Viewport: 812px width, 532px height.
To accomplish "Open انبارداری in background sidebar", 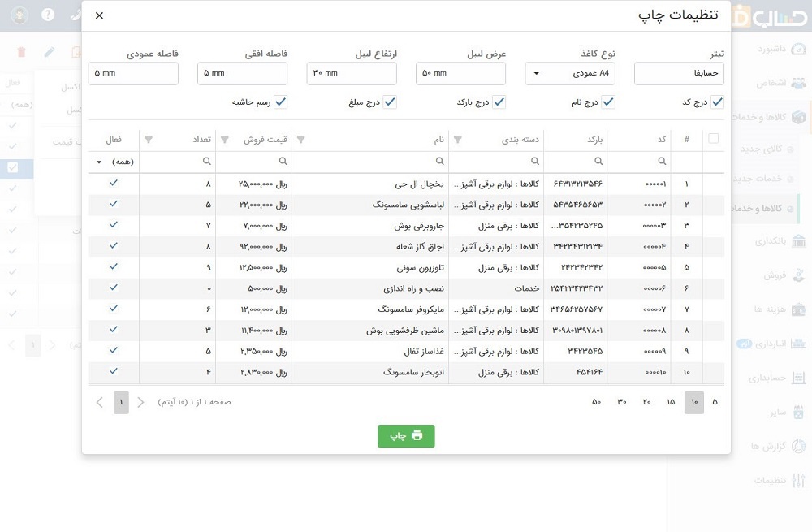I will 771,344.
